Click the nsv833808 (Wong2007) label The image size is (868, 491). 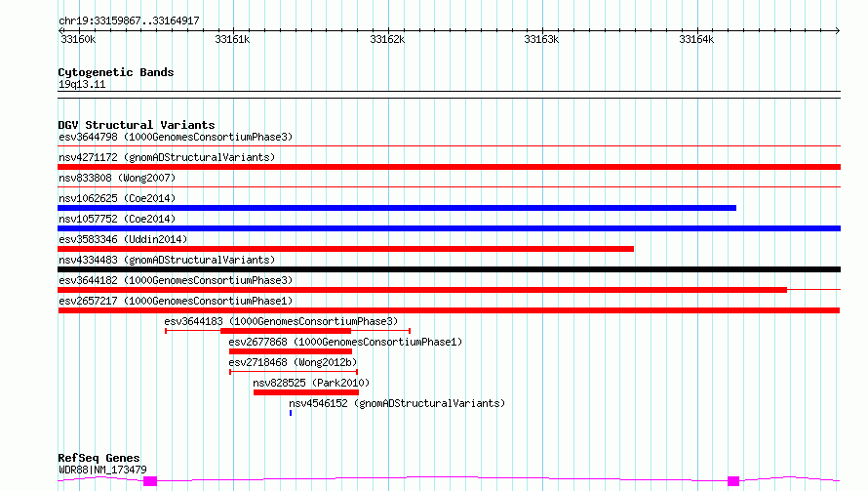(x=117, y=178)
